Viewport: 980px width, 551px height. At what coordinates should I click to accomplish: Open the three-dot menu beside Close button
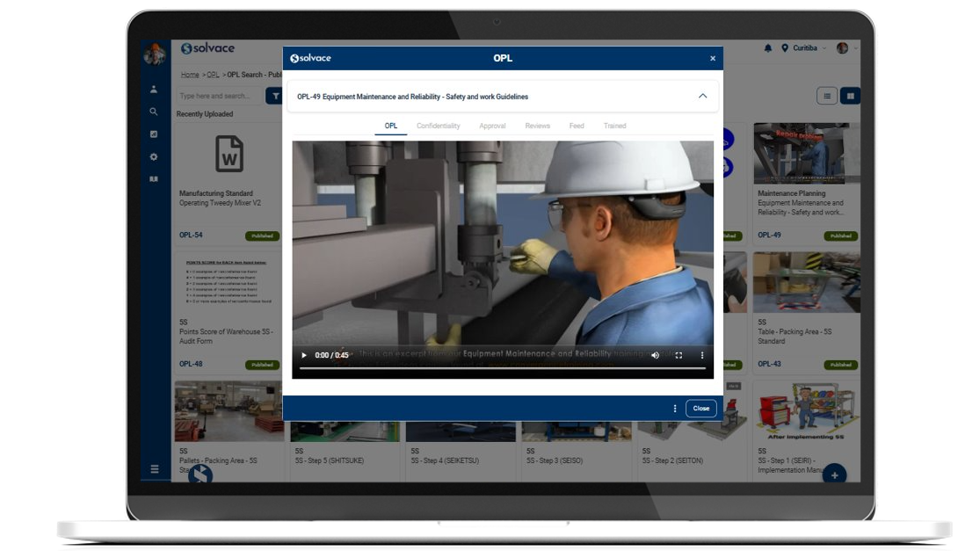(674, 409)
